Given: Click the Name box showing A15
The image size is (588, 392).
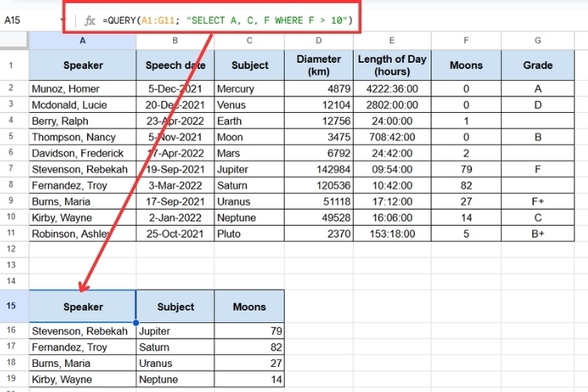Looking at the screenshot, I should coord(13,20).
